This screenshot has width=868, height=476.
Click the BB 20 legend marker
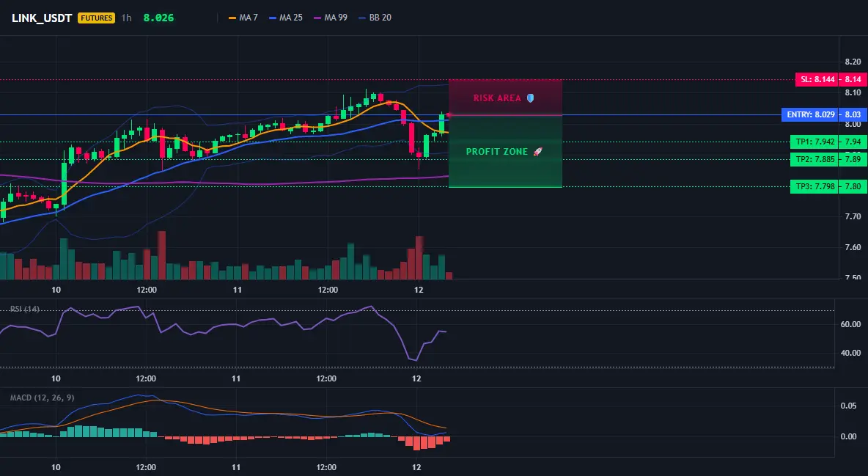[363, 18]
